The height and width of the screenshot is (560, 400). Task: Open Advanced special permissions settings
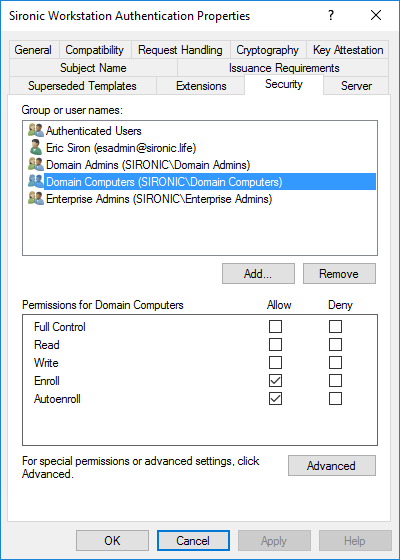[332, 465]
